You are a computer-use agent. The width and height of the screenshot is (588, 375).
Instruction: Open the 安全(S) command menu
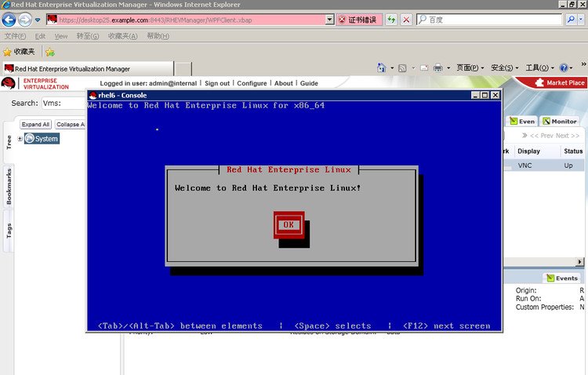[505, 67]
